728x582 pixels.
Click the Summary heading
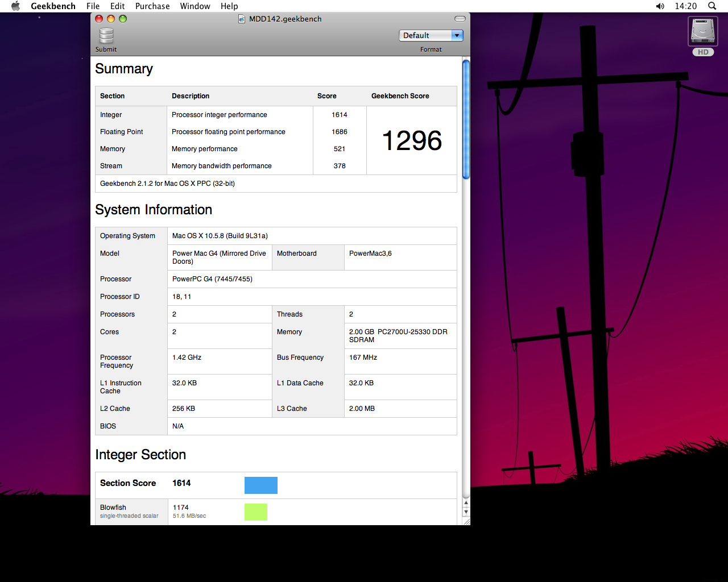[x=124, y=69]
